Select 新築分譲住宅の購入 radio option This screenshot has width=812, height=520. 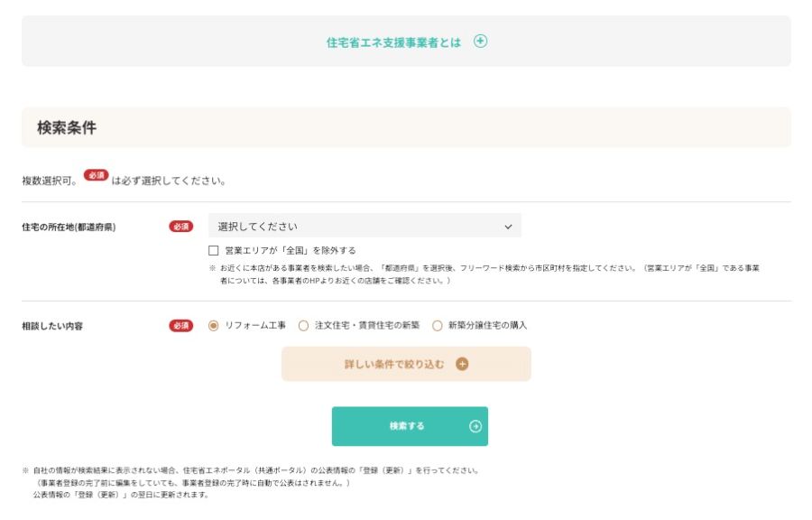pyautogui.click(x=438, y=326)
